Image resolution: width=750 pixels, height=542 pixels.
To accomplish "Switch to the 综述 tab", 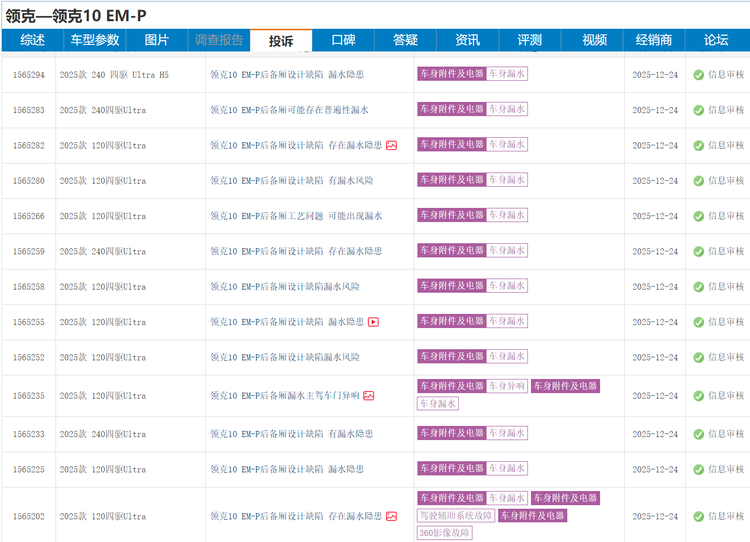I will [32, 40].
